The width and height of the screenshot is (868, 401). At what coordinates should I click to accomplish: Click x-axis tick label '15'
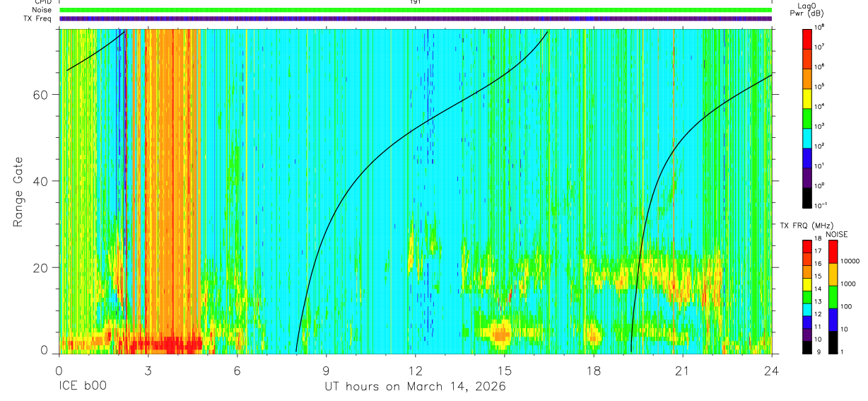[x=505, y=370]
